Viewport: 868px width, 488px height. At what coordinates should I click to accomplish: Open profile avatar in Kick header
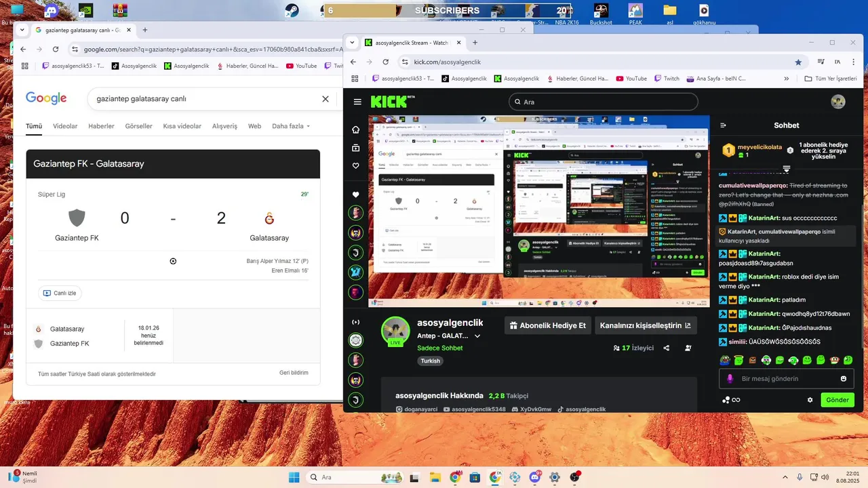click(838, 102)
